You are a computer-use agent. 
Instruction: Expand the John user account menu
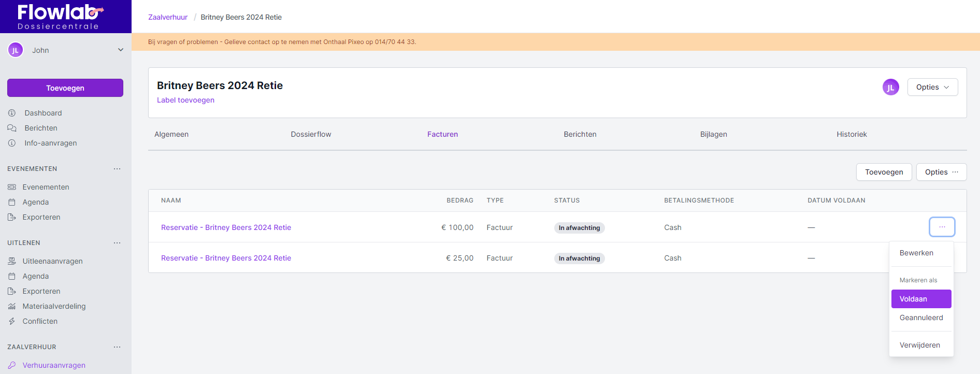tap(120, 50)
